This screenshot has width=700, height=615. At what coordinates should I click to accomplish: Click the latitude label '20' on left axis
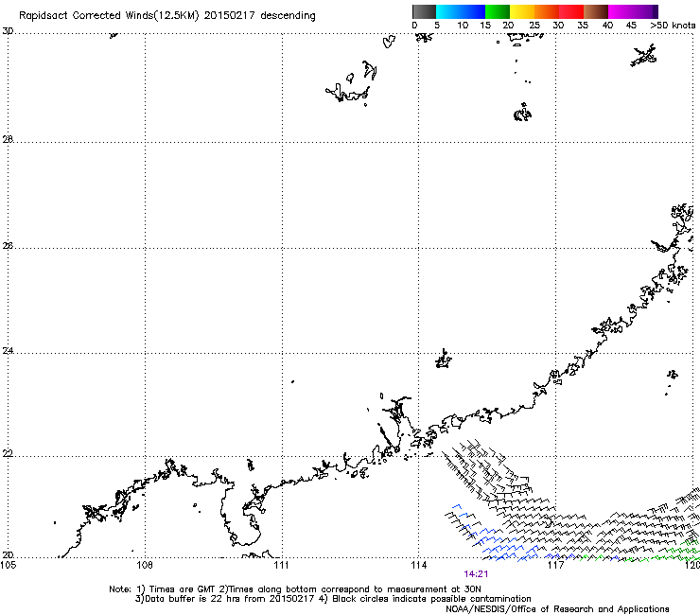(8, 555)
